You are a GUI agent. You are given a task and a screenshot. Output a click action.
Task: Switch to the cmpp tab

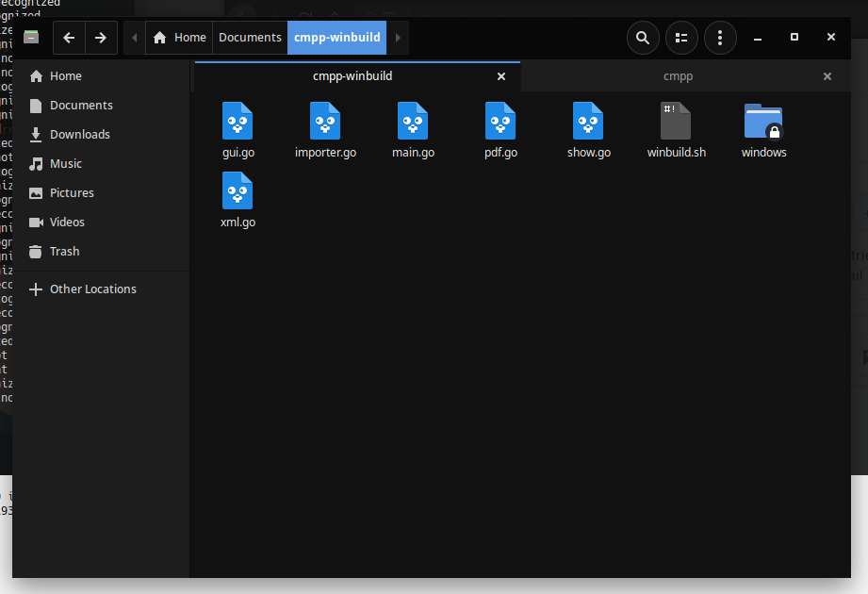click(678, 75)
